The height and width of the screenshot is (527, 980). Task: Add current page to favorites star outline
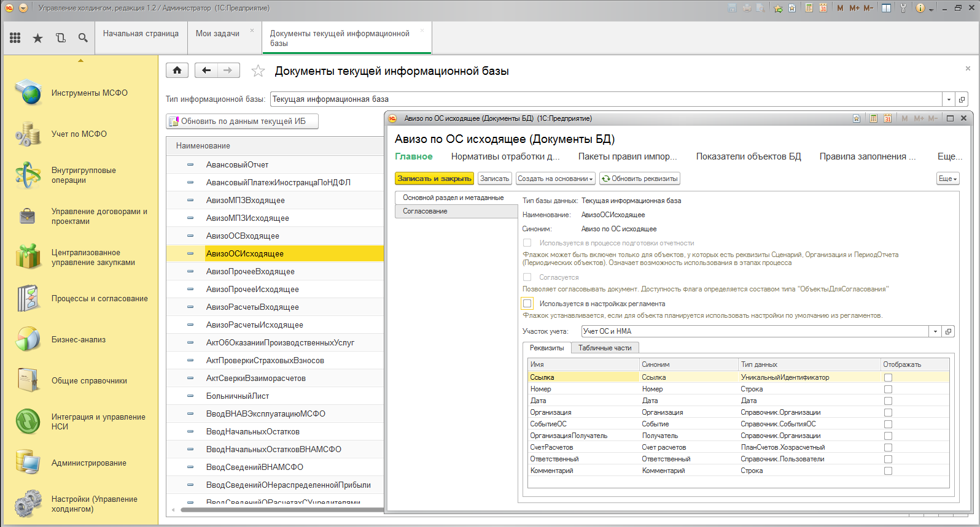tap(258, 71)
